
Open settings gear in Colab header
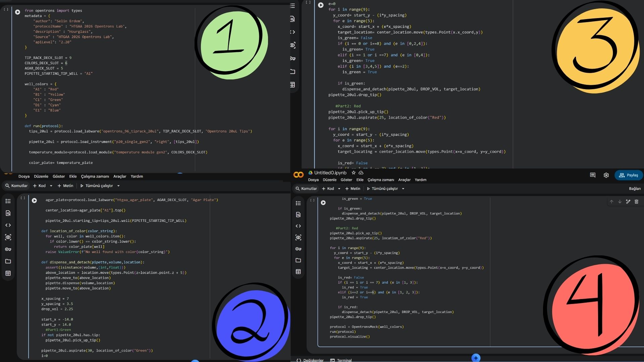pyautogui.click(x=606, y=175)
